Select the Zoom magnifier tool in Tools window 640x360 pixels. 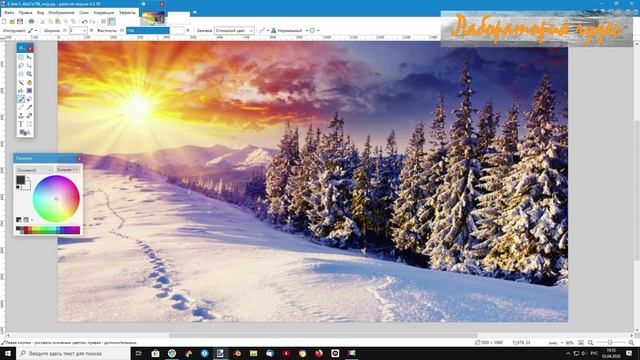click(29, 74)
